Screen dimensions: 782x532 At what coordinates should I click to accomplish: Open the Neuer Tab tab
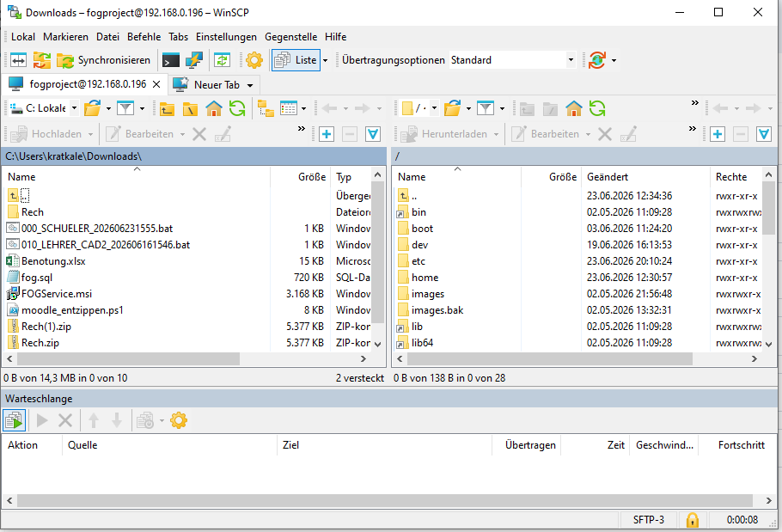click(212, 85)
